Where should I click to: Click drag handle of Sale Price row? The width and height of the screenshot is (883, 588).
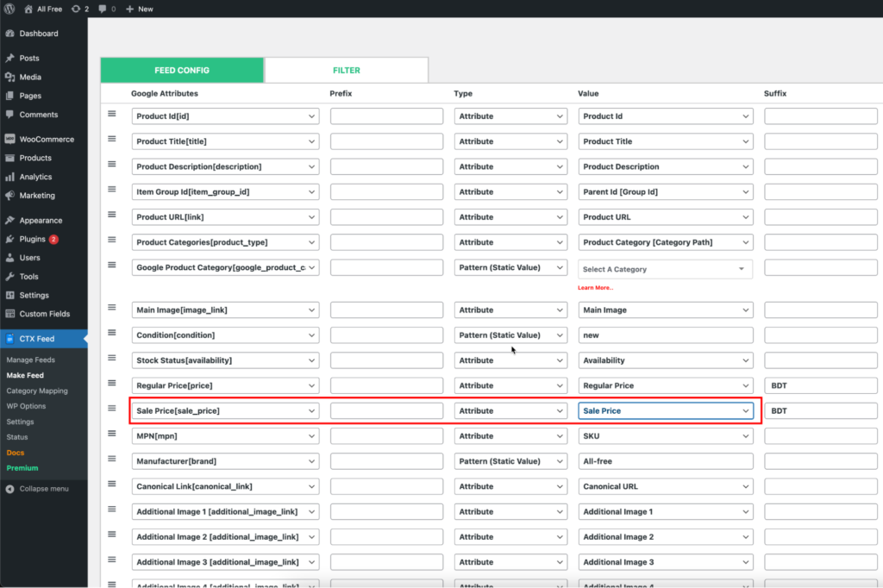pyautogui.click(x=112, y=409)
